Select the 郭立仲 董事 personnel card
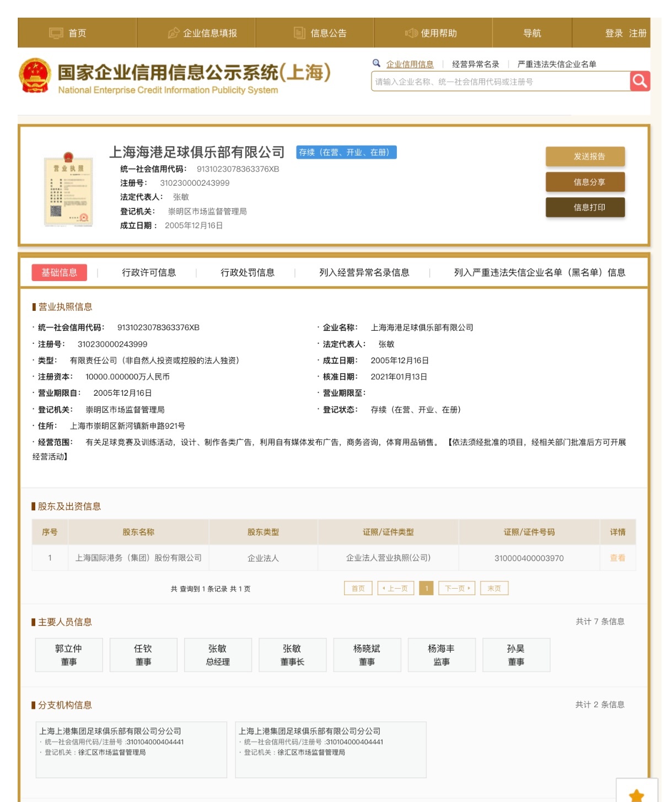Image resolution: width=672 pixels, height=802 pixels. [69, 655]
